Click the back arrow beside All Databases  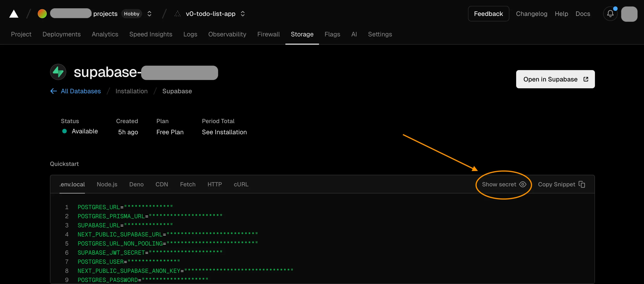53,91
